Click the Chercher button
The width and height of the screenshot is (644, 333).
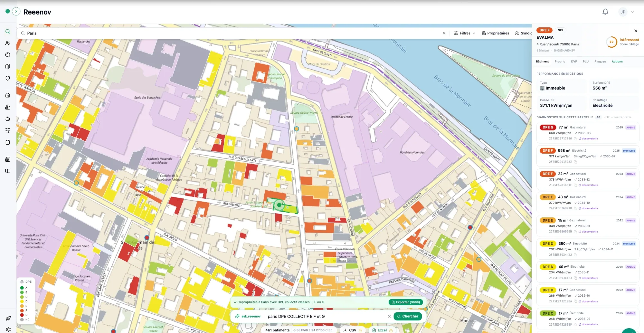click(407, 316)
